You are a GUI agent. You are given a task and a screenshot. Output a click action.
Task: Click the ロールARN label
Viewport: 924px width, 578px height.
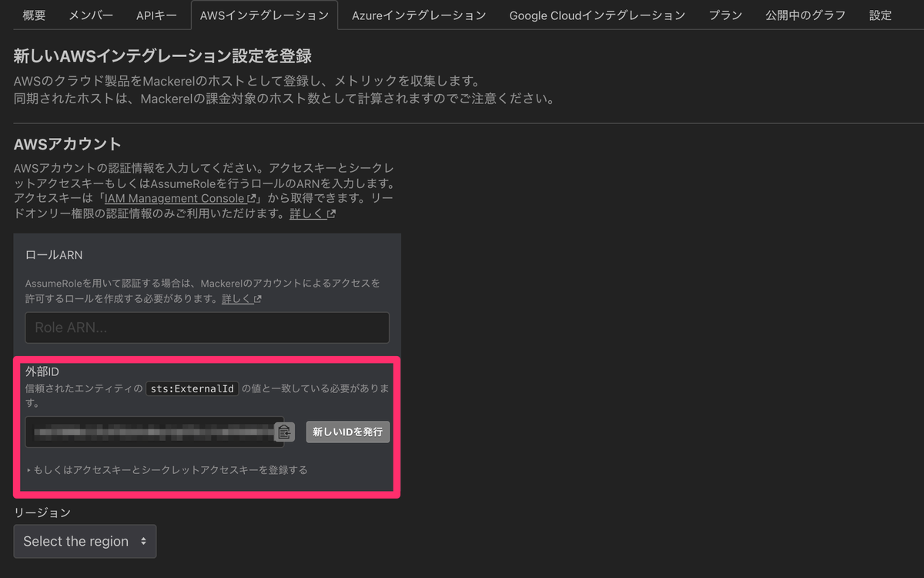point(54,254)
